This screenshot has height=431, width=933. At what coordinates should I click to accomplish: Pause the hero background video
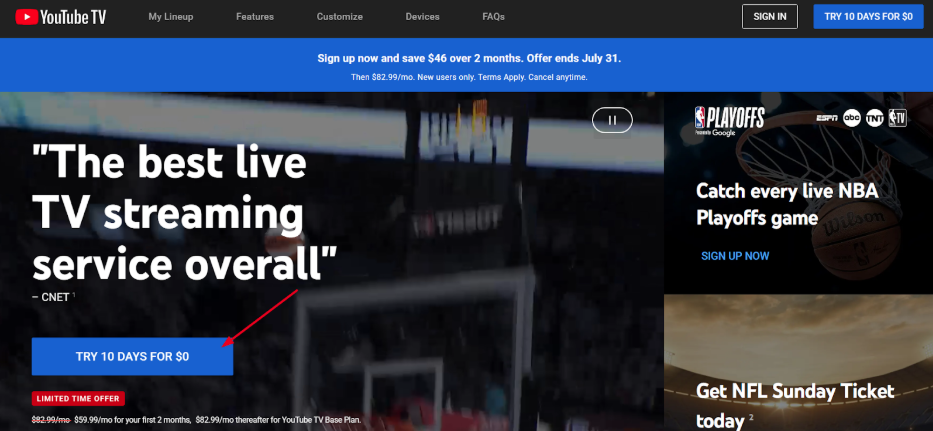pos(612,120)
